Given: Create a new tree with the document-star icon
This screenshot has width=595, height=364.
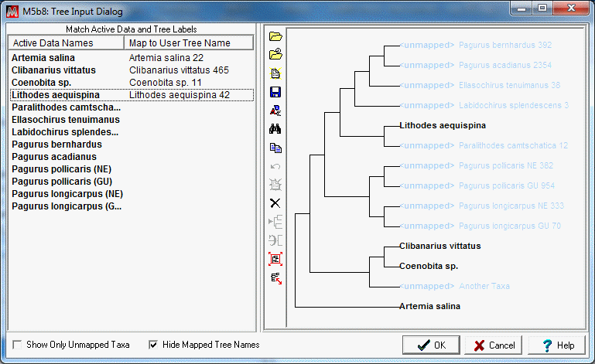Looking at the screenshot, I should pyautogui.click(x=275, y=73).
